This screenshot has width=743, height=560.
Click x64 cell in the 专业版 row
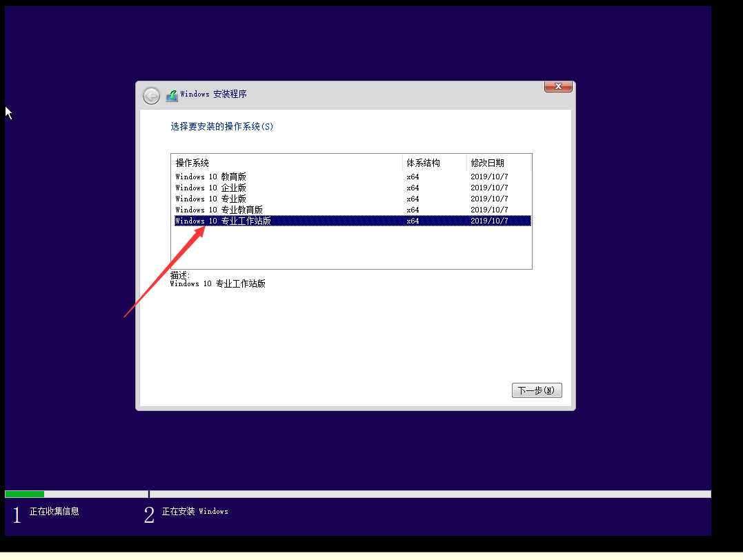click(x=413, y=199)
